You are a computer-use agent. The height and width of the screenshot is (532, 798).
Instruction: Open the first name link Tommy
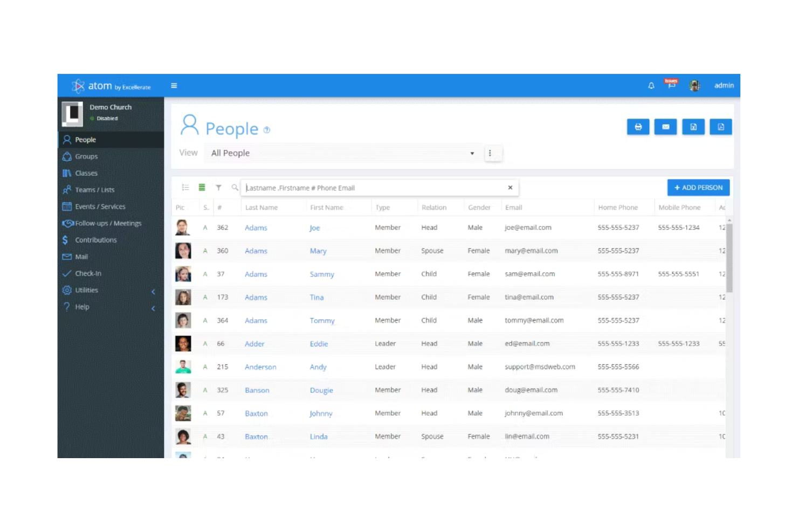[322, 321]
